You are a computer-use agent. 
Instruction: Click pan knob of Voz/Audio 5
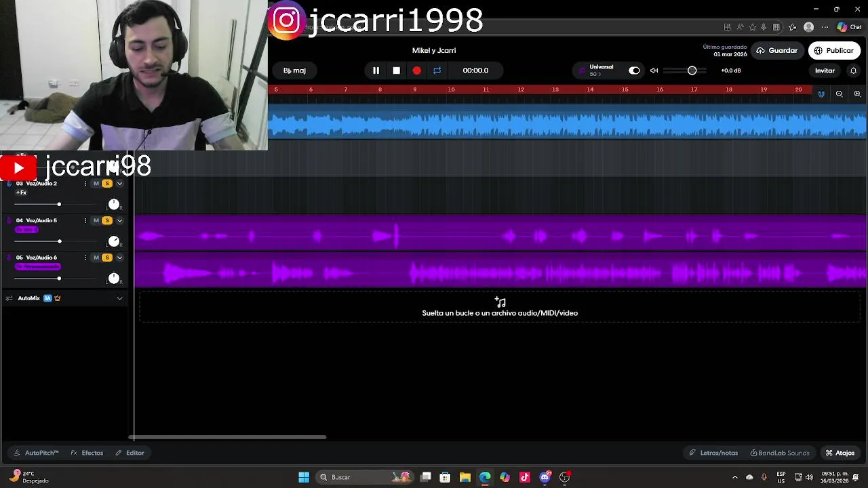click(x=114, y=241)
